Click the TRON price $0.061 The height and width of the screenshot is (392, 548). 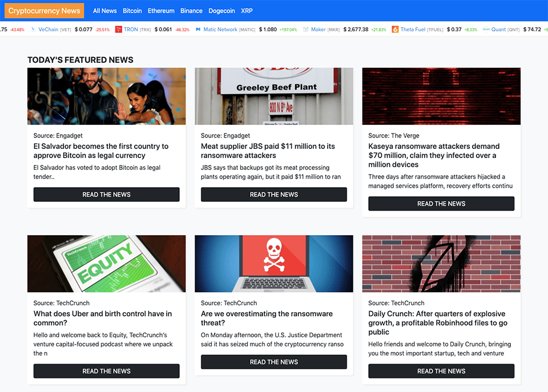tap(163, 29)
